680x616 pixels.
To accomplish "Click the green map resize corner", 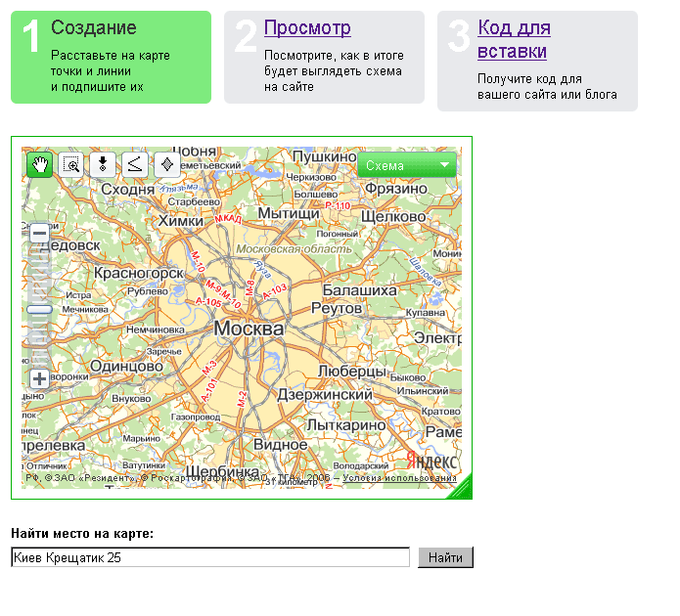I will pyautogui.click(x=462, y=490).
